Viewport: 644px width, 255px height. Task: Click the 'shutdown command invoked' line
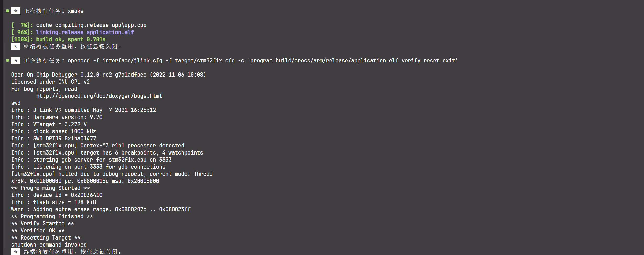click(x=49, y=245)
